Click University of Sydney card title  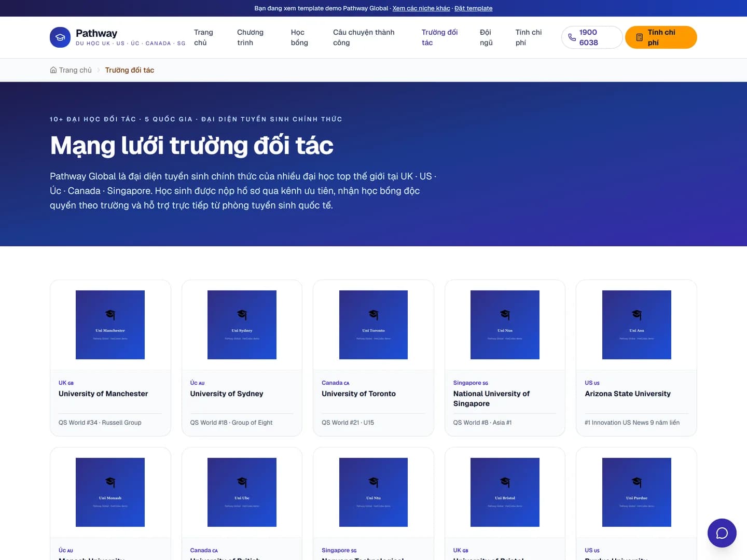coord(227,394)
